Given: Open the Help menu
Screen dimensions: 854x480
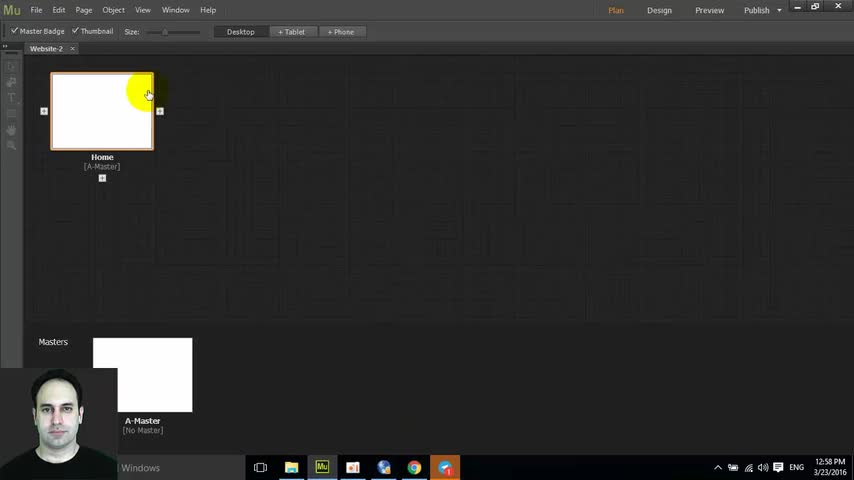Looking at the screenshot, I should 208,10.
